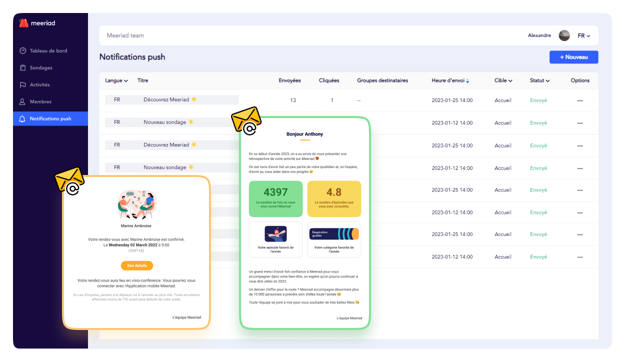
Task: Expand the Cible column filter
Action: (503, 80)
